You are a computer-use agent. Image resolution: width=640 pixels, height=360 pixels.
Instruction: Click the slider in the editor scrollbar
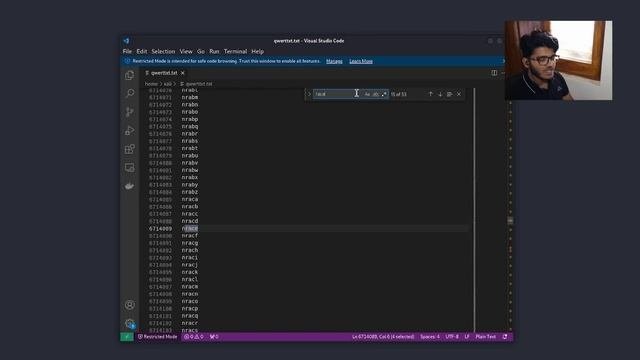(x=510, y=221)
